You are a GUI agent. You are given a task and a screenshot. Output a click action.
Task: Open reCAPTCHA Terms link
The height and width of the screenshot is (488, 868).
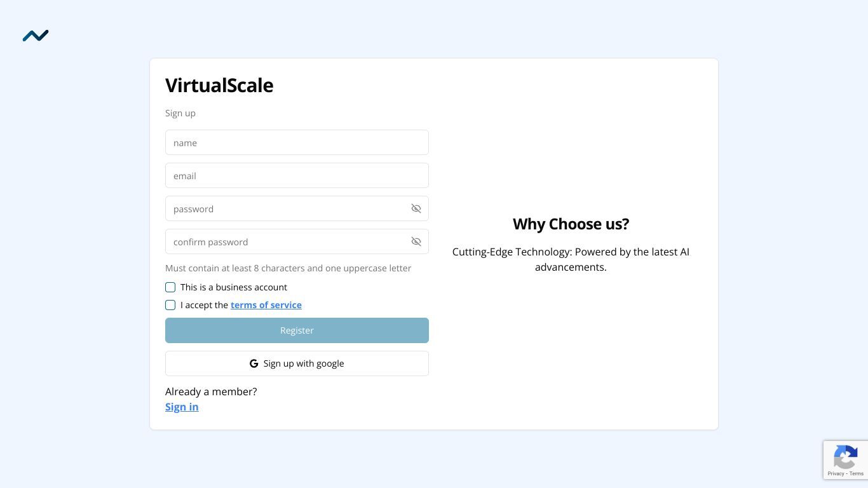coord(857,473)
